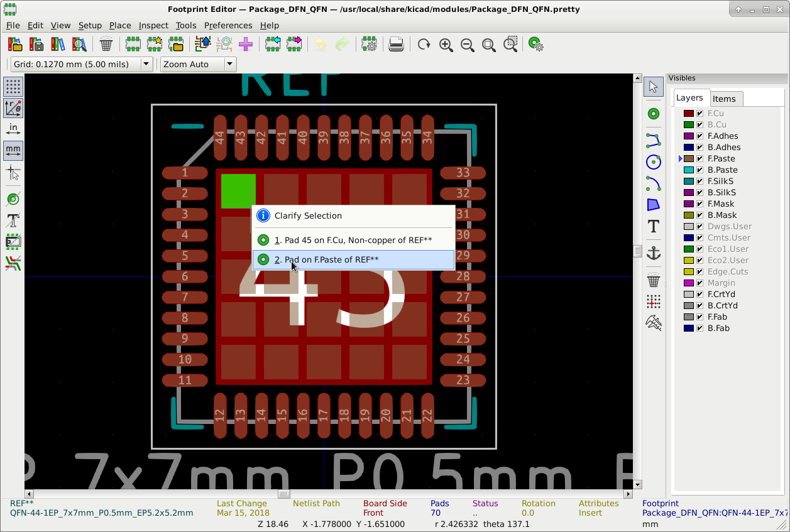Select the add graphic arc tool
The width and height of the screenshot is (790, 532).
(654, 183)
